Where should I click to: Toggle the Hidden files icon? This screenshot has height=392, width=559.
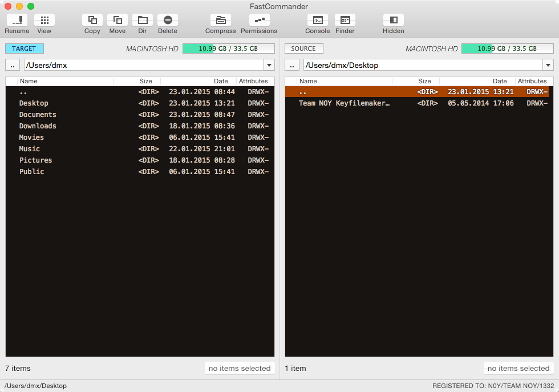393,21
